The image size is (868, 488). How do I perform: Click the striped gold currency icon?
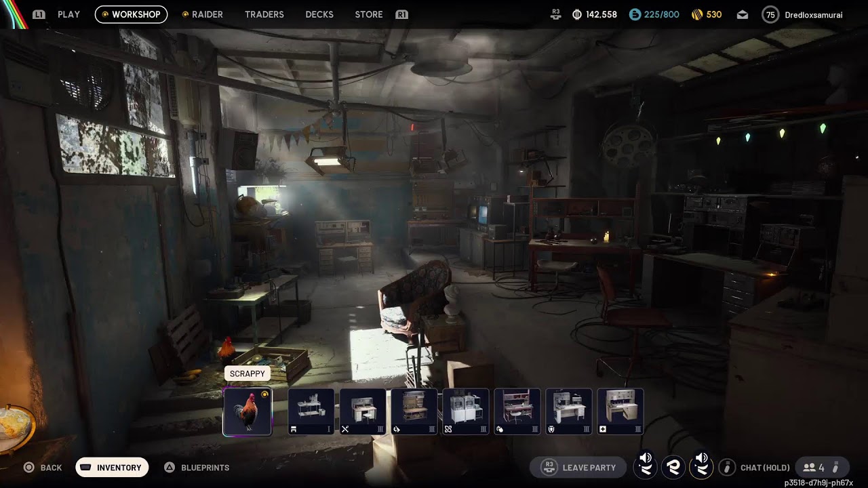tap(696, 14)
